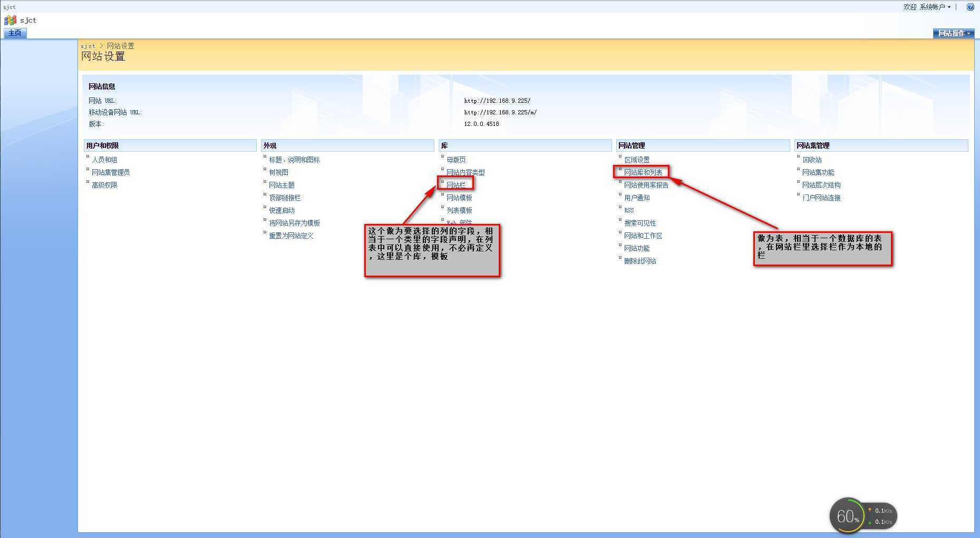The image size is (980, 538).
Task: Open the 系统帐户 welcome dropdown
Action: [935, 7]
